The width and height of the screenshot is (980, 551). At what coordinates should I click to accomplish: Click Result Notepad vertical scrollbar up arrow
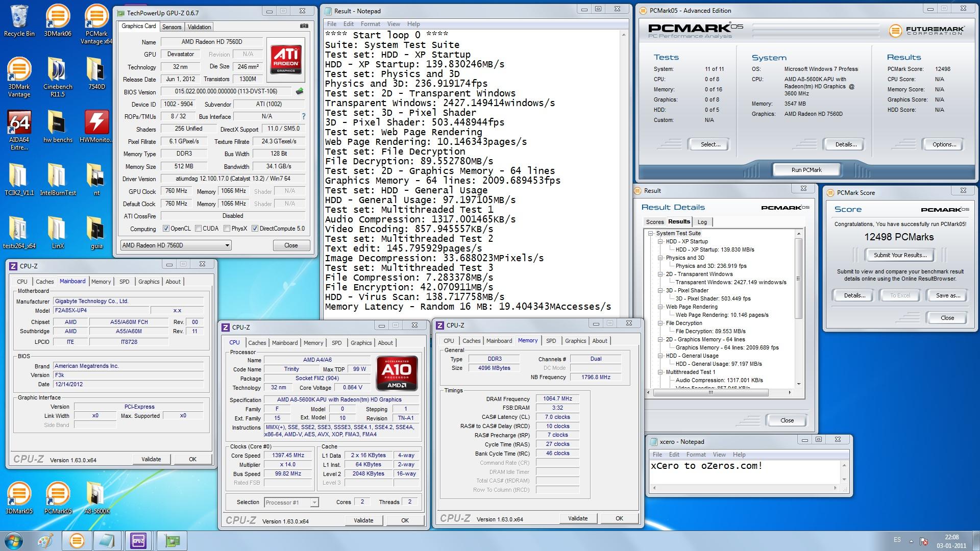point(623,35)
